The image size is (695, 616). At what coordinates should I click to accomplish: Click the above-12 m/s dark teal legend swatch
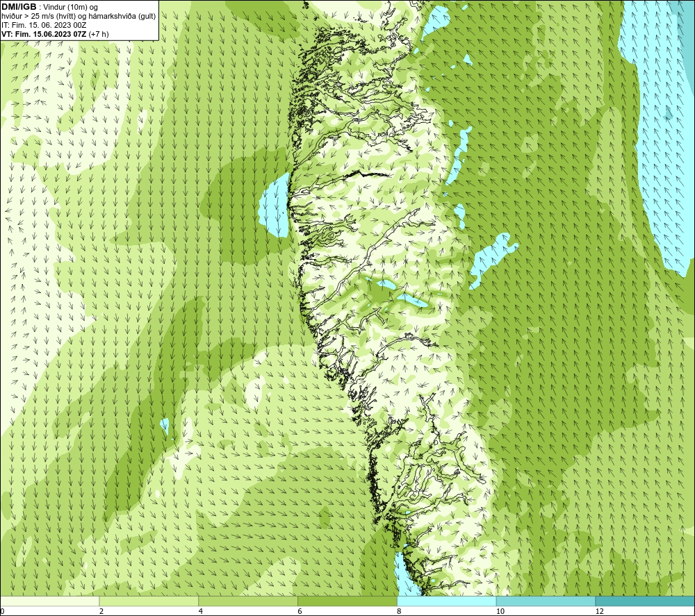[x=646, y=601]
